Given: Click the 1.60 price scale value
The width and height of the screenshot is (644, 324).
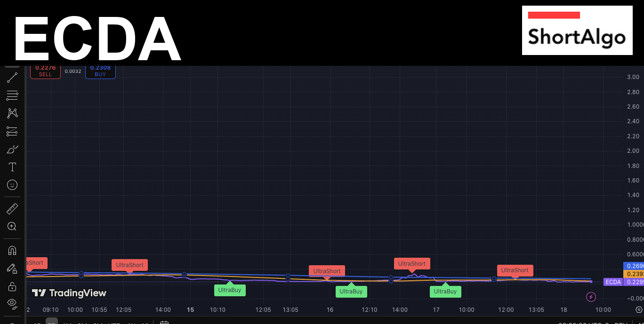Looking at the screenshot, I should click(x=633, y=181).
